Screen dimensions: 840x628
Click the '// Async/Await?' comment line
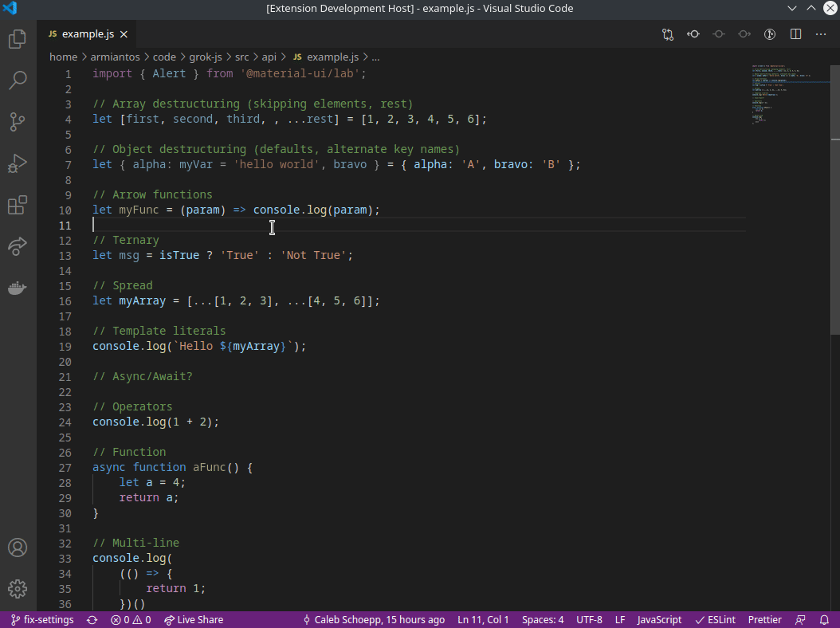pos(142,377)
